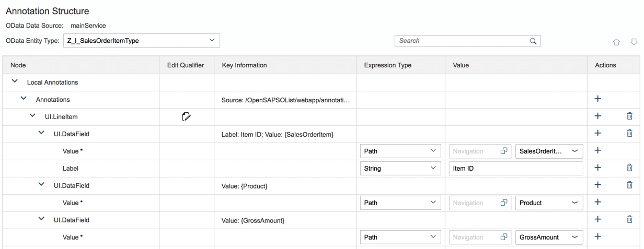The image size is (644, 249).
Task: Collapse the UI.LineItem tree node
Action: [32, 116]
